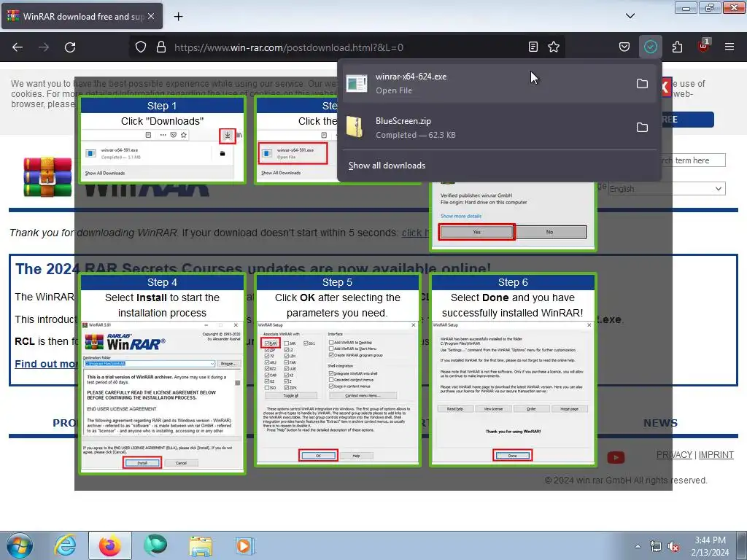Show BlueScreen.zip in its folder
Image resolution: width=747 pixels, height=560 pixels.
click(642, 127)
